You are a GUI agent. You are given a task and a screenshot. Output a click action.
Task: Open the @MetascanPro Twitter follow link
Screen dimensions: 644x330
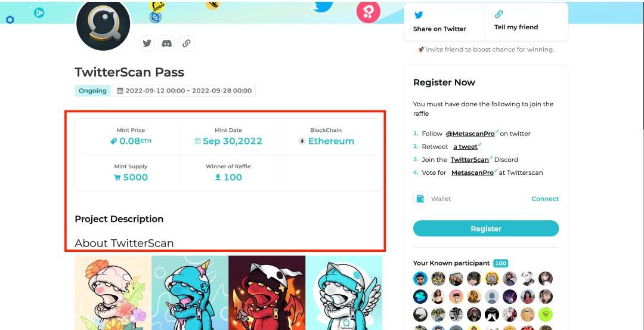[x=470, y=134]
